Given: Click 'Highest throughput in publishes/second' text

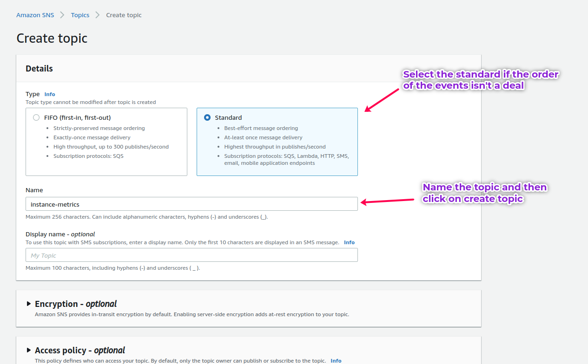Looking at the screenshot, I should pyautogui.click(x=275, y=147).
